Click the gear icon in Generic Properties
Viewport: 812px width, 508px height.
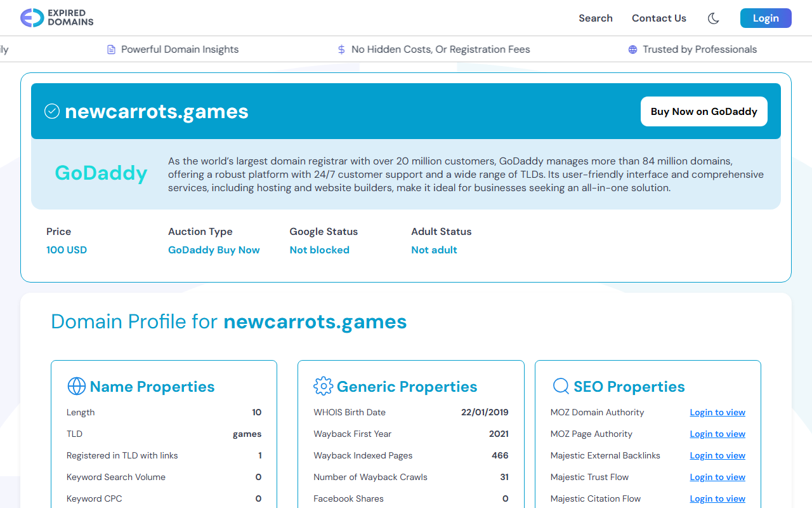(323, 386)
